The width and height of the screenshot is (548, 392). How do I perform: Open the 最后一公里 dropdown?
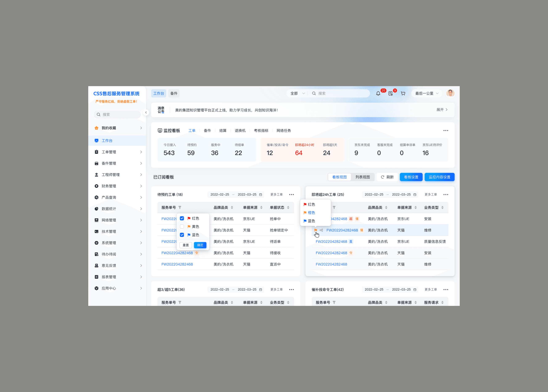click(x=427, y=93)
